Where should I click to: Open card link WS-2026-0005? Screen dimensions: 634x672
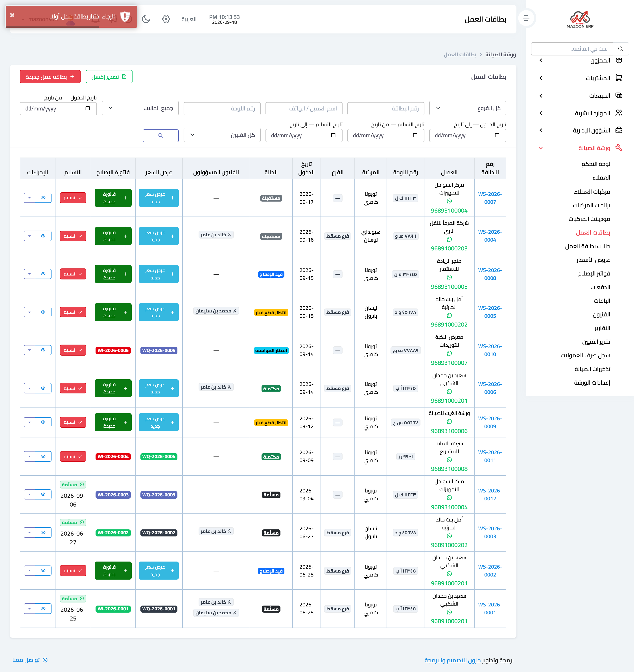click(x=490, y=312)
